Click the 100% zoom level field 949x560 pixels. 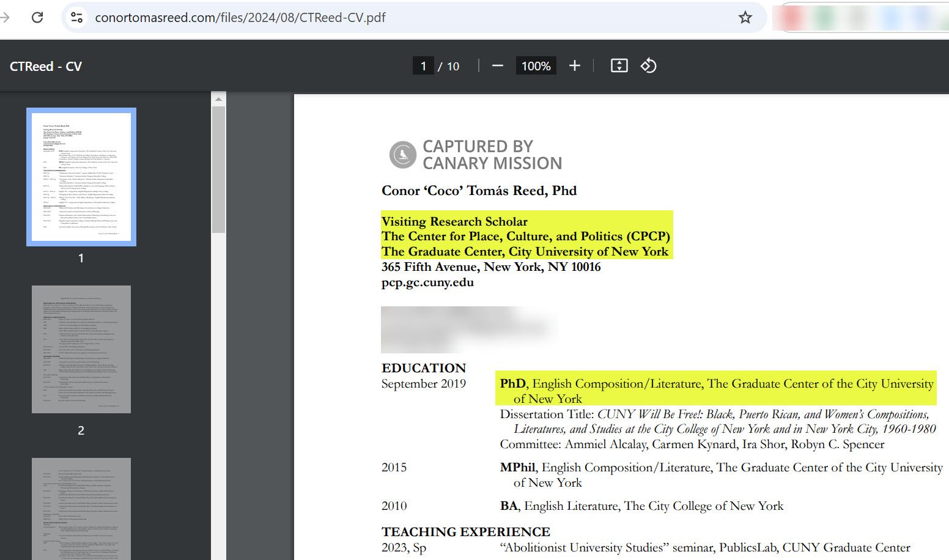pyautogui.click(x=536, y=66)
